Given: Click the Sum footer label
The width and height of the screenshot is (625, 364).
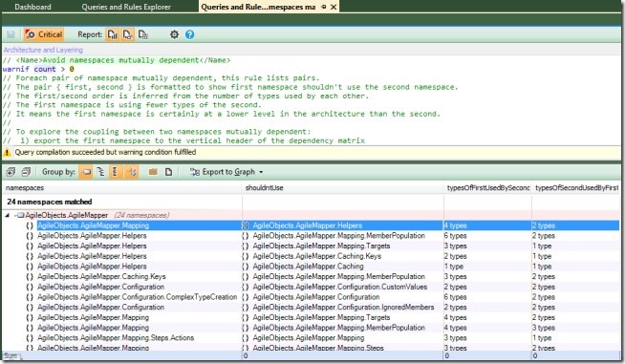Looking at the screenshot, I should pos(11,355).
